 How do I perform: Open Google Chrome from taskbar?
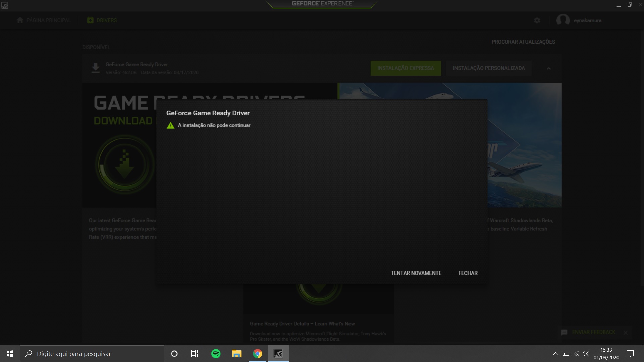pos(257,354)
